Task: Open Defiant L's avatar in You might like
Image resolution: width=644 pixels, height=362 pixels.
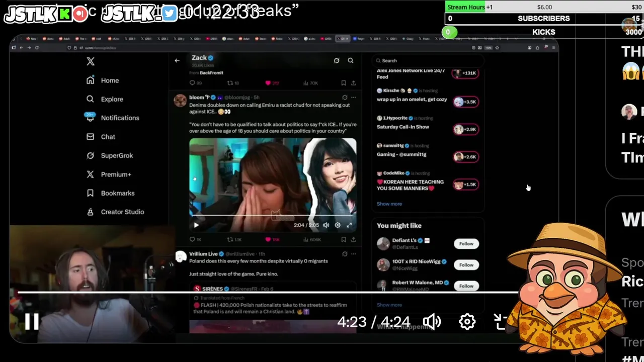Action: coord(383,244)
